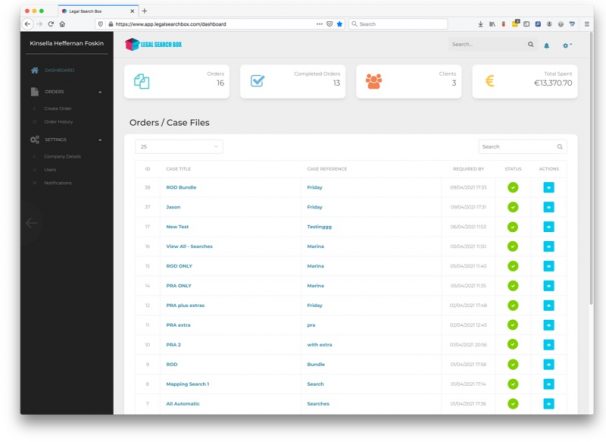Open action button for Mapping Search 1
The width and height of the screenshot is (606, 442).
click(x=548, y=384)
